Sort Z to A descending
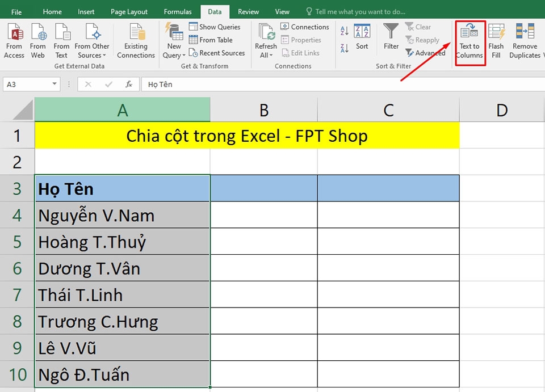 pos(345,48)
